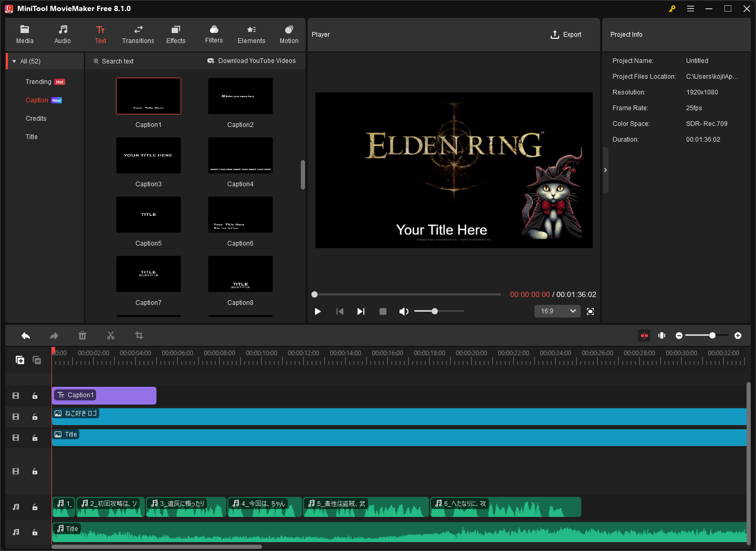Viewport: 756px width, 551px height.
Task: Jump to next frame
Action: coord(361,311)
